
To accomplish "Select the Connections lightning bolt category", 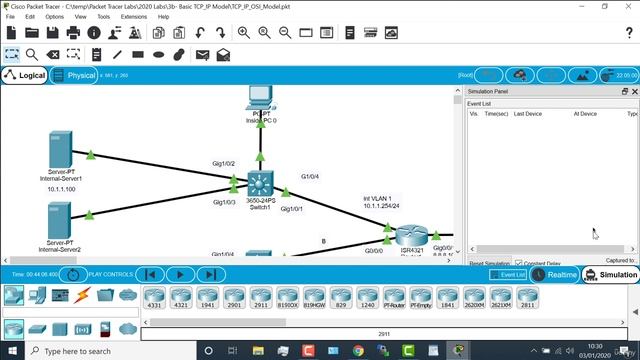I will coord(82,295).
